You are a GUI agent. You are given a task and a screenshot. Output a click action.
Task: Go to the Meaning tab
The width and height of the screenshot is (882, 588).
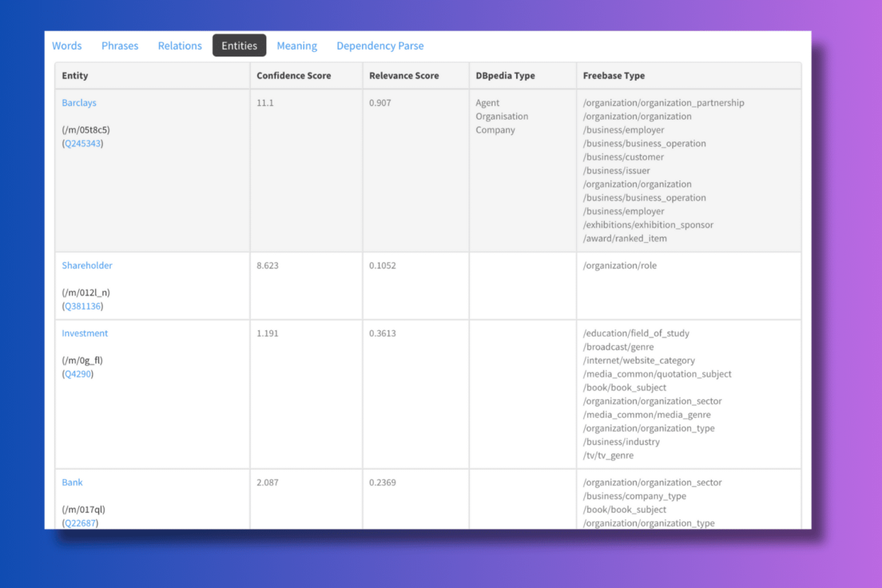297,46
